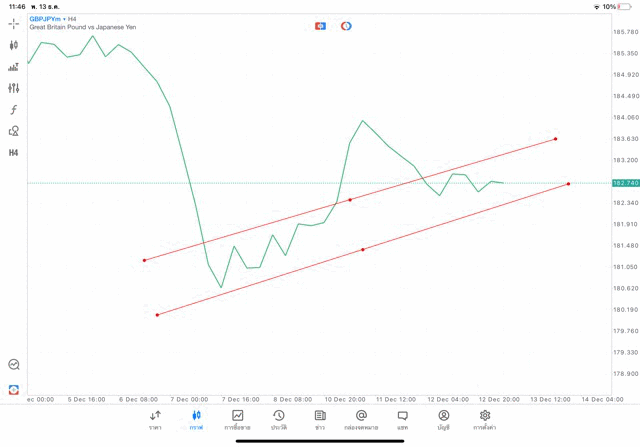Select the upper red trendline right endpoint
This screenshot has height=447, width=640.
[555, 139]
